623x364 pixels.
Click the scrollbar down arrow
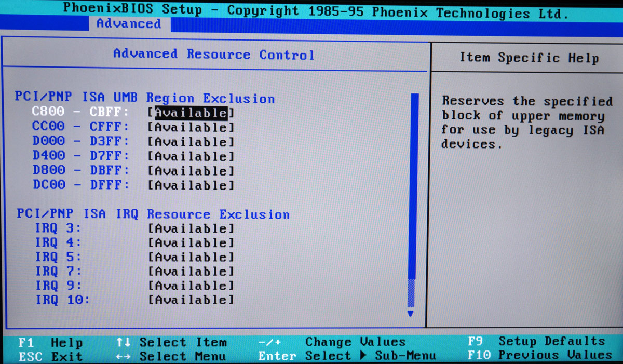(411, 314)
